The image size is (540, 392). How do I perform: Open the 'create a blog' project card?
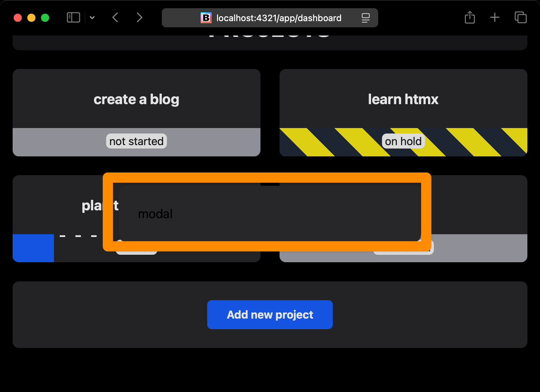[137, 113]
